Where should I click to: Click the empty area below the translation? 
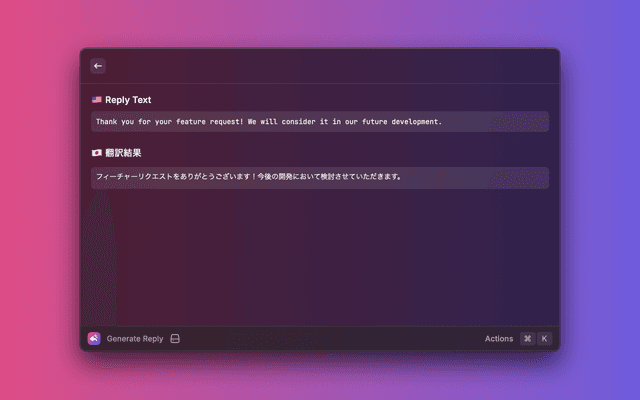click(x=320, y=255)
